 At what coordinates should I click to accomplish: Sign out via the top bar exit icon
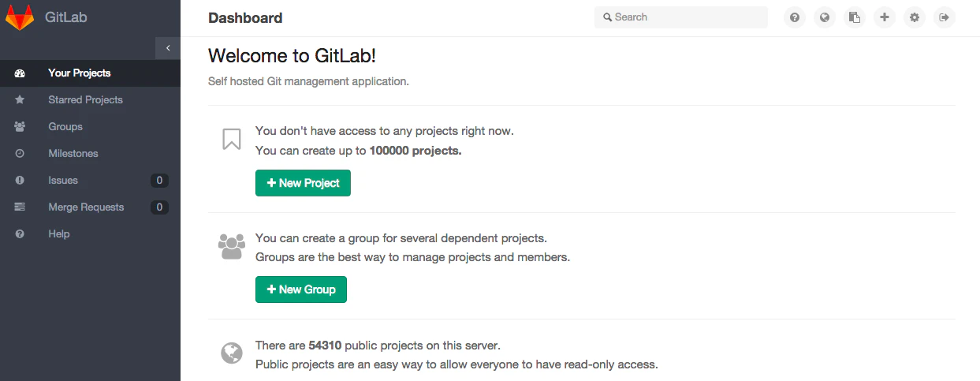pyautogui.click(x=945, y=17)
